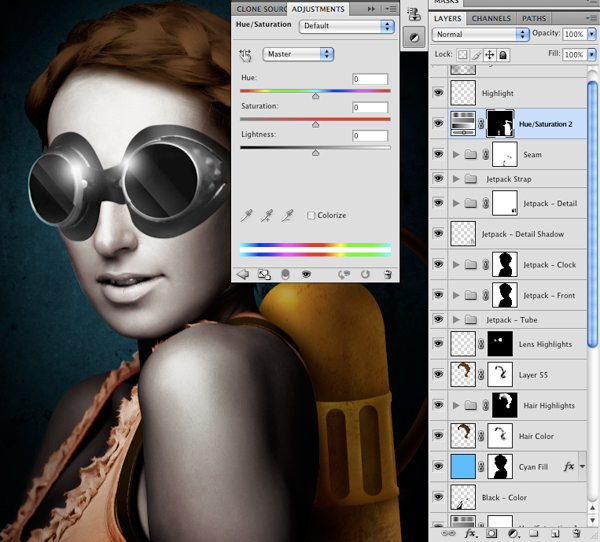The height and width of the screenshot is (542, 600).
Task: Hide the Seam group
Action: (439, 154)
